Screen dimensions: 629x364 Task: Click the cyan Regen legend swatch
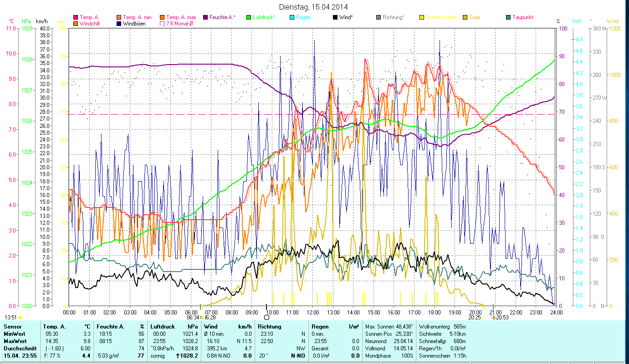(292, 18)
